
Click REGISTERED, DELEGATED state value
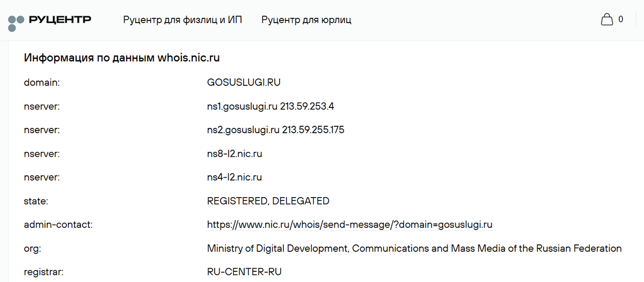click(268, 201)
